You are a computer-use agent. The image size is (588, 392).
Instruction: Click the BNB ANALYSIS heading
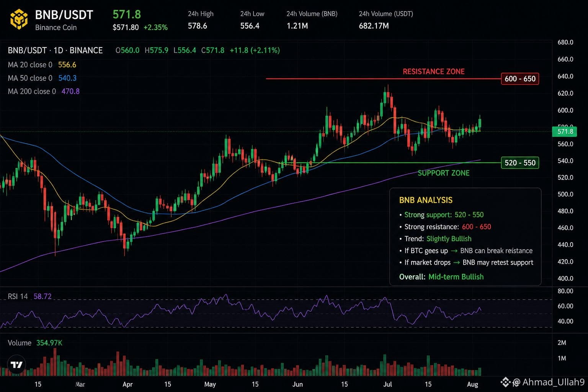[x=426, y=200]
